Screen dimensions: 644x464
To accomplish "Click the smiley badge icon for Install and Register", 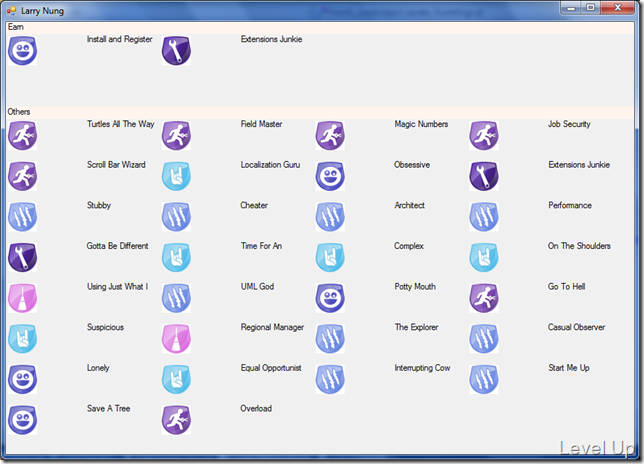I will pos(23,51).
